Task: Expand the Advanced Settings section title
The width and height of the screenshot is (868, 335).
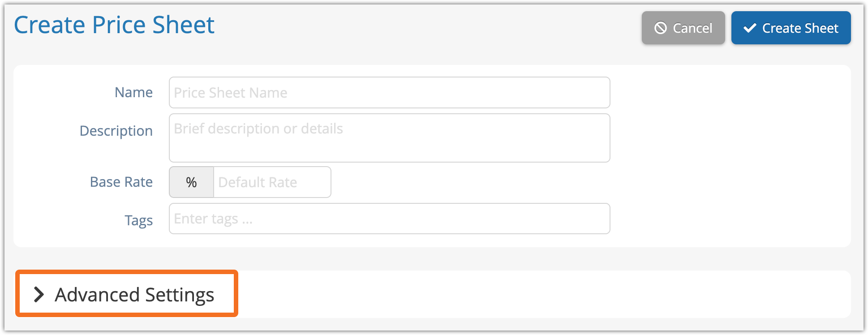Action: pos(134,295)
